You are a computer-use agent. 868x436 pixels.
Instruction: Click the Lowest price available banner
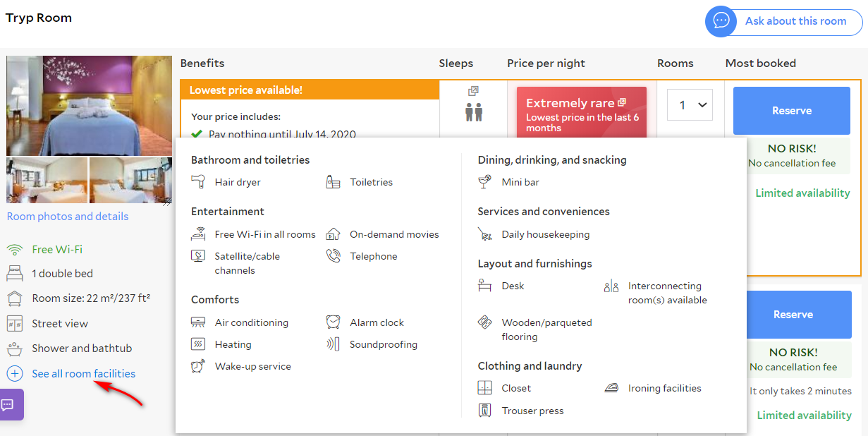coord(310,90)
